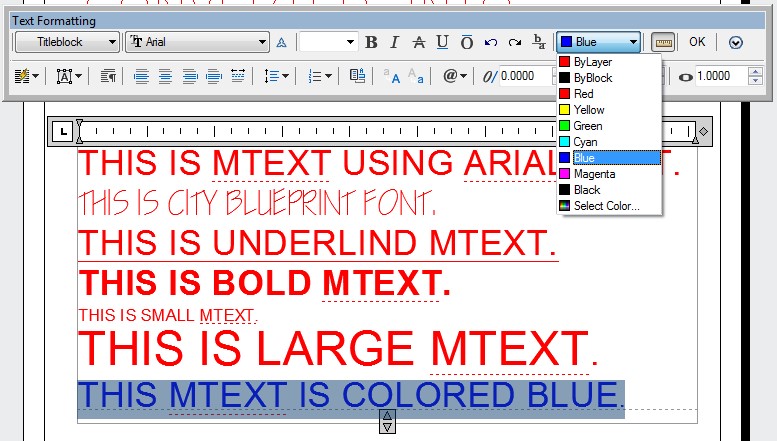Open the circular Options arrow button

(x=735, y=42)
